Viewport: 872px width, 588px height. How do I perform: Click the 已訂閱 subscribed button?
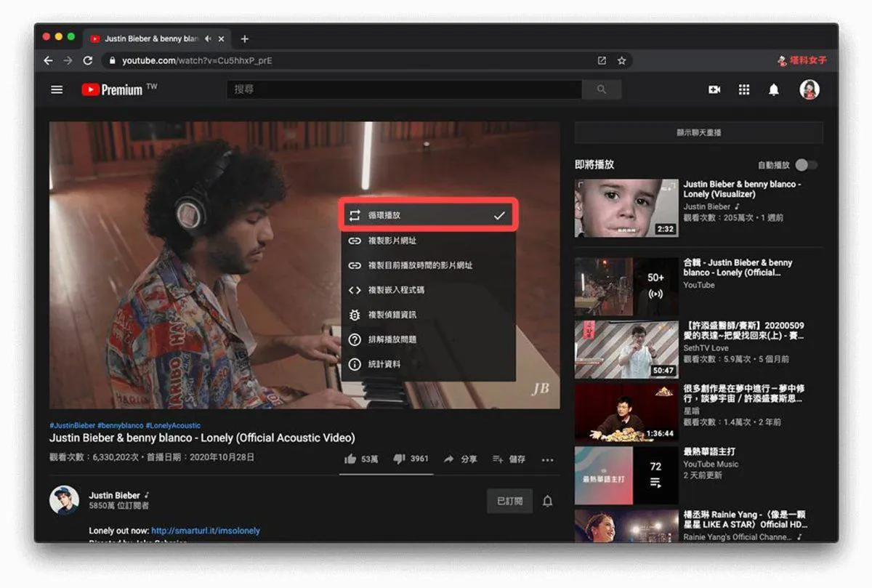click(x=509, y=502)
